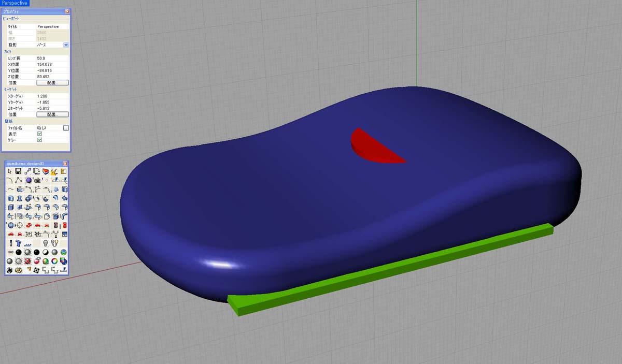Open the 投影 projection dropdown
This screenshot has width=622, height=364.
(66, 45)
